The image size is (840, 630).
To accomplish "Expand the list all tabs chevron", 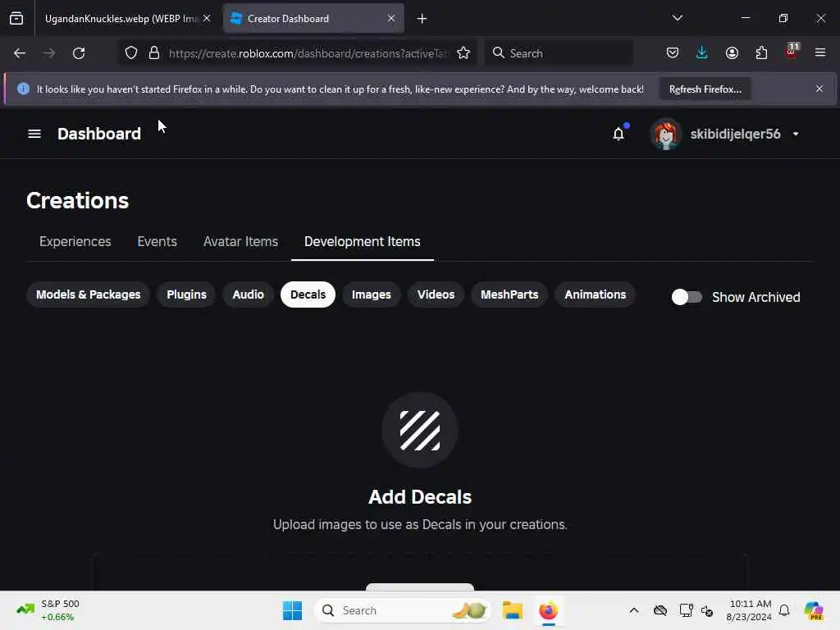I will click(677, 18).
